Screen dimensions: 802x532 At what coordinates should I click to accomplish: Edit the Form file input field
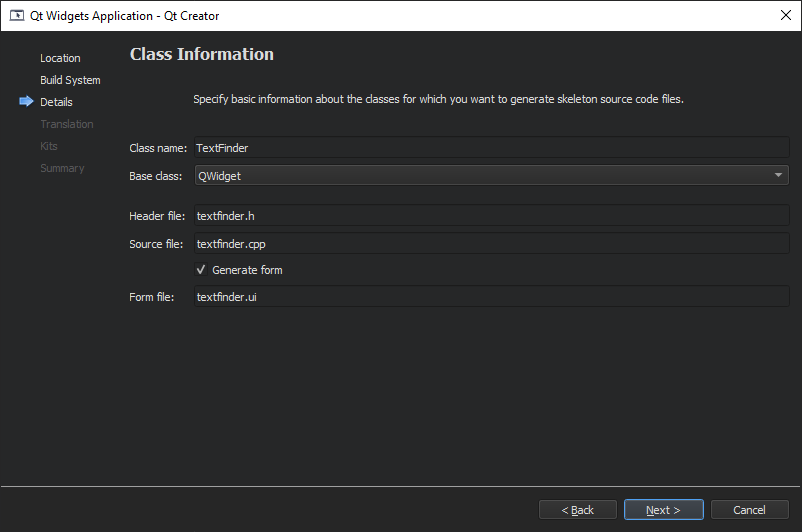(490, 297)
